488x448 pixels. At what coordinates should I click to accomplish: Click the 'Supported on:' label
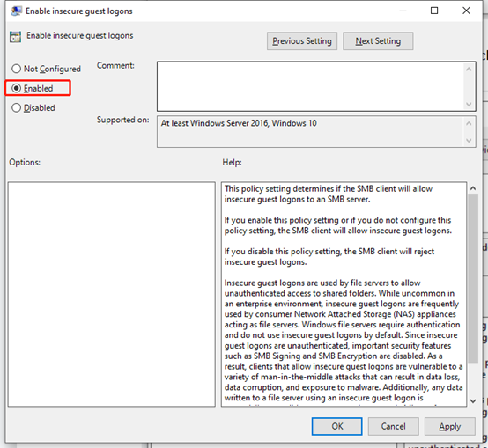tap(123, 120)
